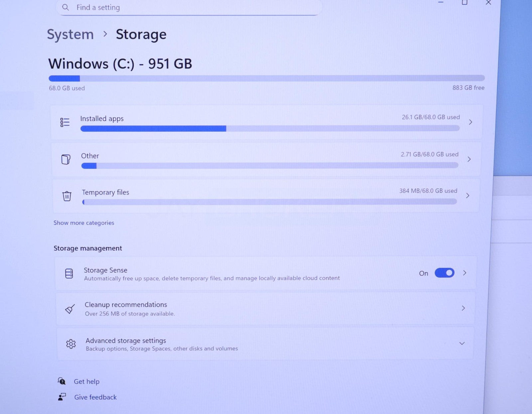Image resolution: width=532 pixels, height=414 pixels.
Task: Click the Give feedback person icon
Action: click(62, 397)
